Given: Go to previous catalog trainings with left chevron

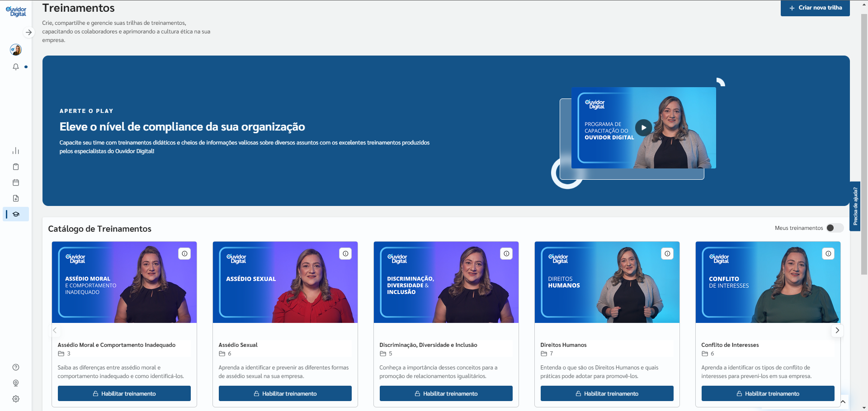Looking at the screenshot, I should pos(55,331).
